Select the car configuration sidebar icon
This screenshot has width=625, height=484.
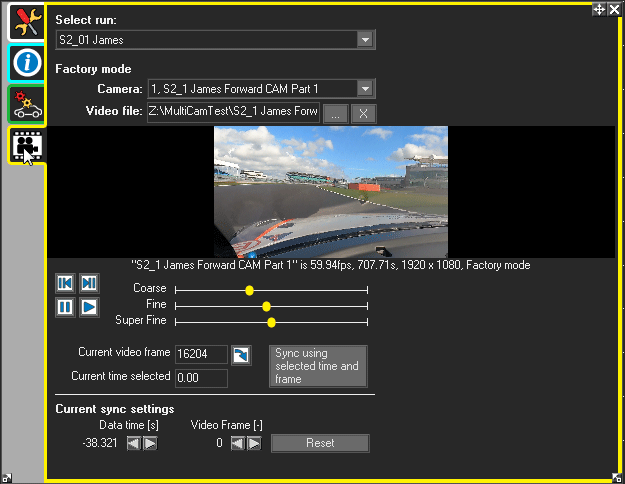(23, 105)
